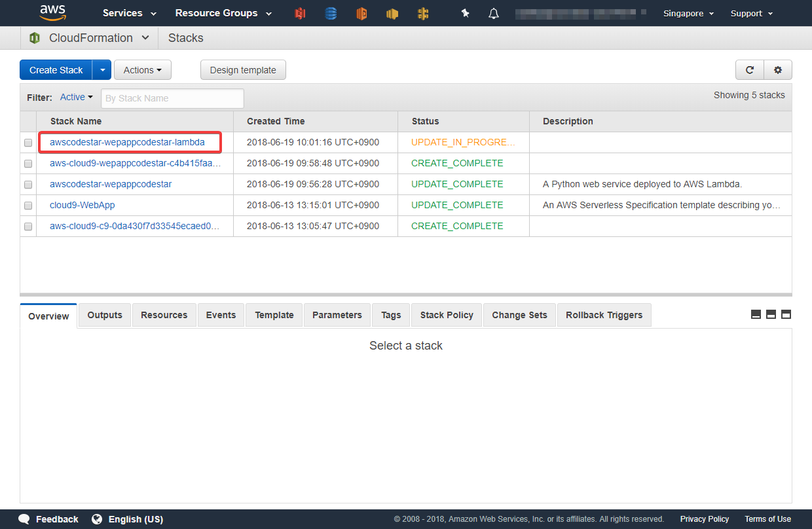Viewport: 812px width, 529px height.
Task: Go to the AWS console home logo
Action: point(52,12)
